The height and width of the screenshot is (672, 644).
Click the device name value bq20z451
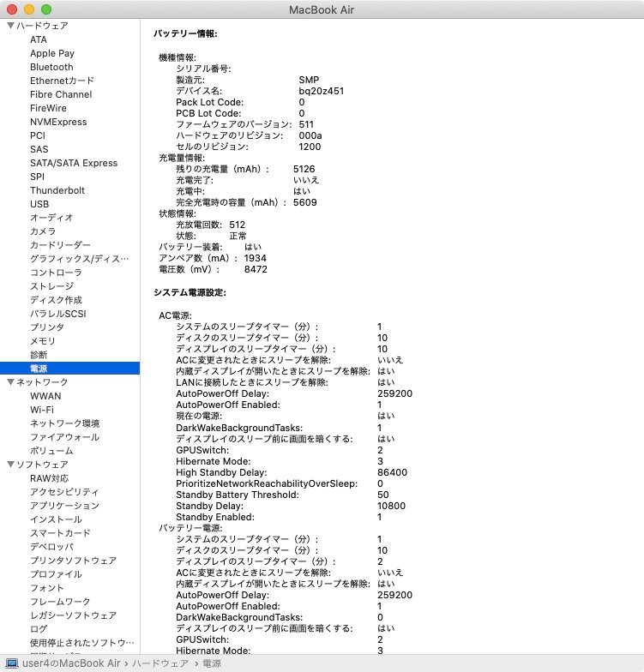point(321,91)
